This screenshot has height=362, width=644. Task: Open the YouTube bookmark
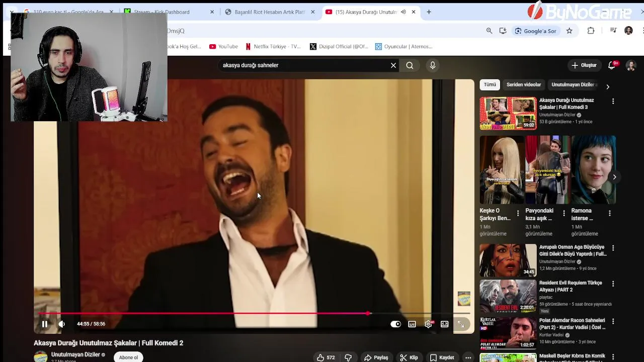click(x=223, y=46)
